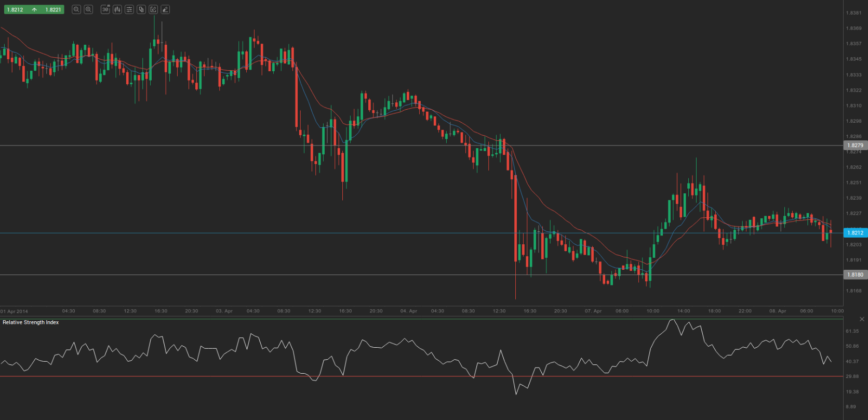The image size is (868, 420).
Task: Click the 1.8381 price axis value
Action: click(x=854, y=13)
